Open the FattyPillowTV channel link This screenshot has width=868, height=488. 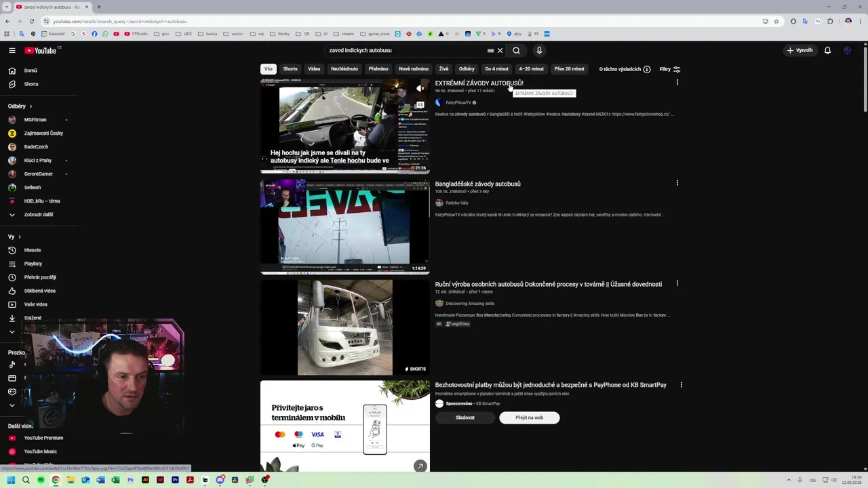click(458, 102)
